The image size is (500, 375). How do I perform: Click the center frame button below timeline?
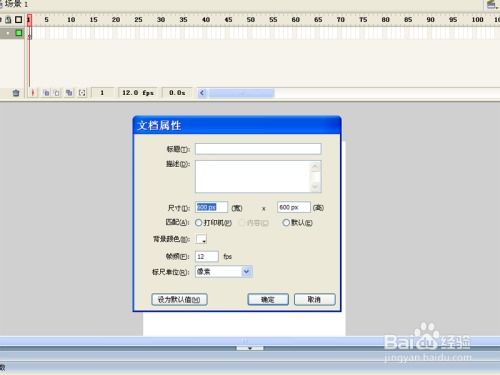tap(33, 93)
